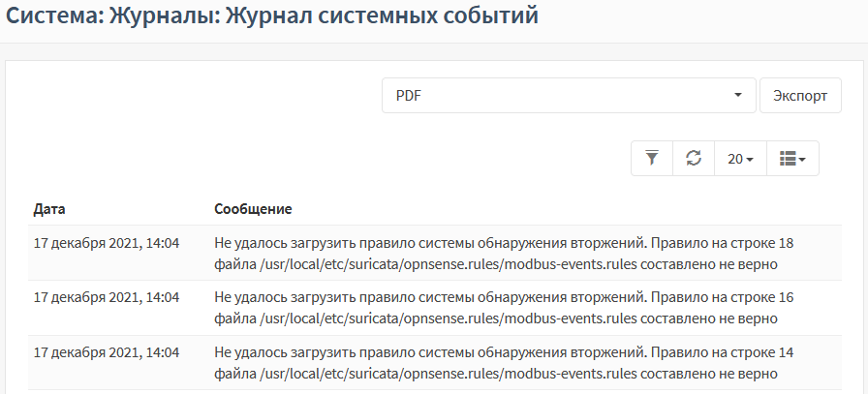
Task: Open the column list icon menu
Action: [x=792, y=159]
